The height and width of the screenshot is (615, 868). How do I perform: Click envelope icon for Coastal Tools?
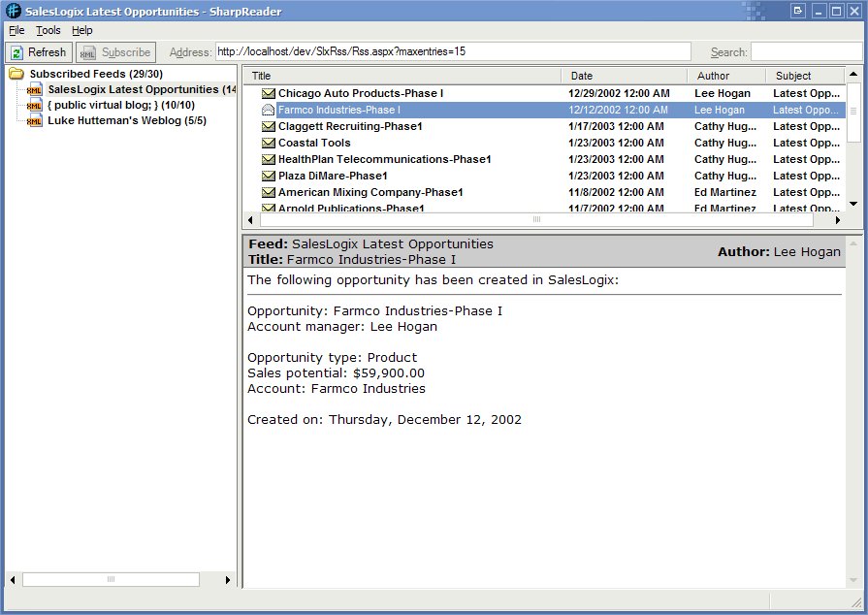(269, 143)
